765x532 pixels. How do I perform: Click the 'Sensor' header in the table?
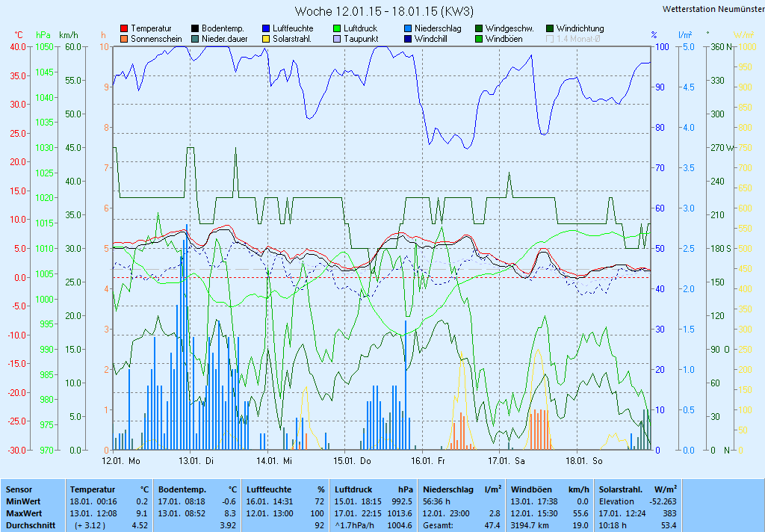point(19,489)
